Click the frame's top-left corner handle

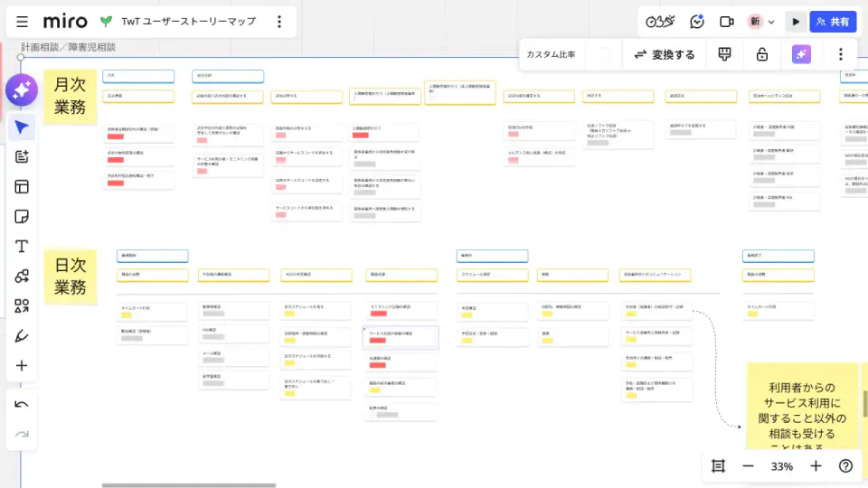pos(21,57)
